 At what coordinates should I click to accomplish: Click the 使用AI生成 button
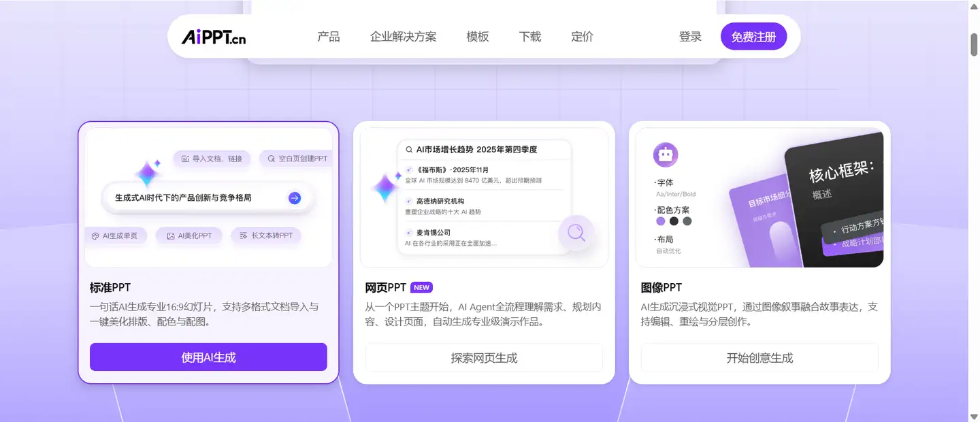[x=208, y=357]
